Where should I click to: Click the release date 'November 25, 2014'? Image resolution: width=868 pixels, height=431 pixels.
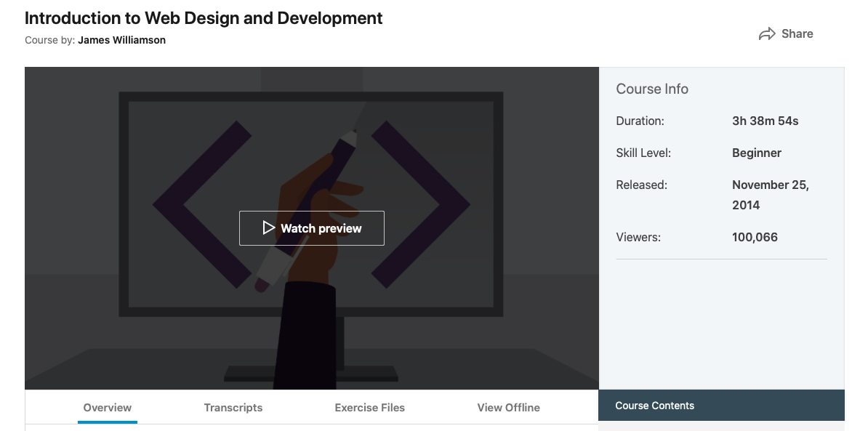click(x=771, y=196)
